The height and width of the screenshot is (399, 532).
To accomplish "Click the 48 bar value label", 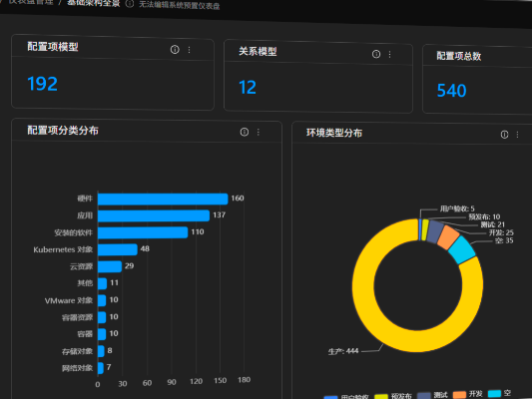I will tap(145, 248).
